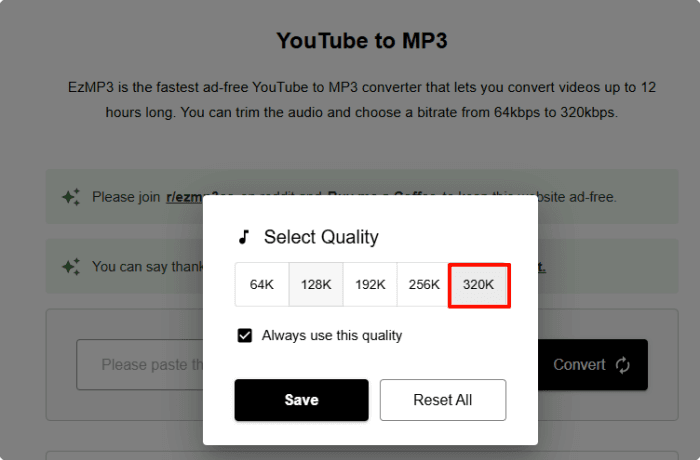Click the Please join banner text
This screenshot has height=460, width=700.
(127, 197)
